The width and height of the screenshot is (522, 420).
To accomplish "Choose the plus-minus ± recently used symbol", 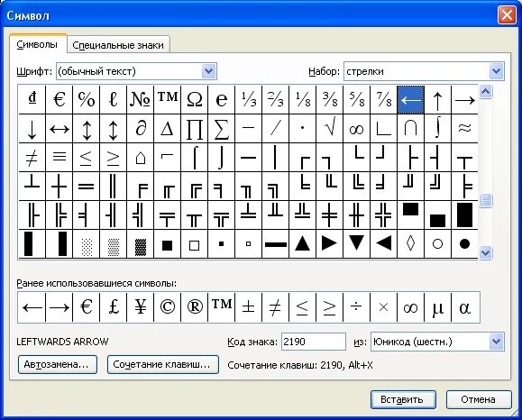I will pyautogui.click(x=248, y=307).
